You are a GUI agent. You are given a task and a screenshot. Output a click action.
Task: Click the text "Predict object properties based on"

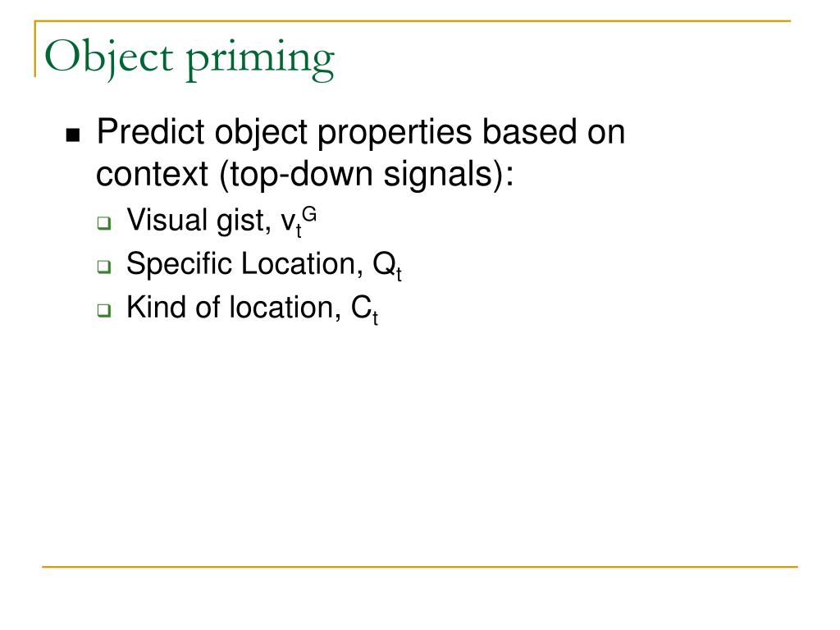pyautogui.click(x=361, y=132)
